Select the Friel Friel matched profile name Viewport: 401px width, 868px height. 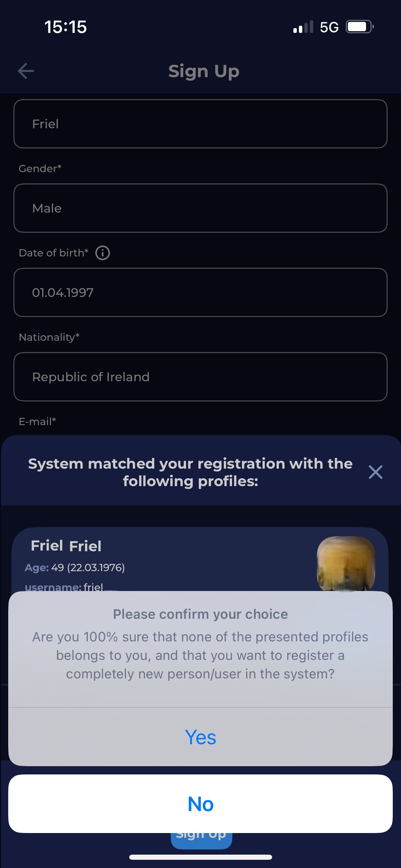click(66, 546)
